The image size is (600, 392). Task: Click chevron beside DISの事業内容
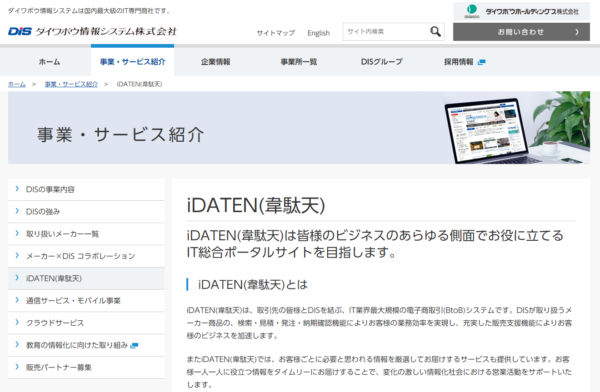click(x=17, y=188)
